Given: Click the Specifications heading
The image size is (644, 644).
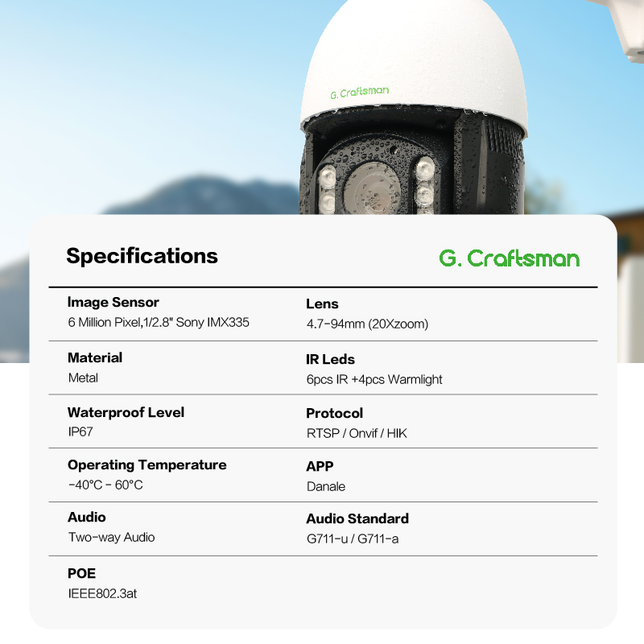Looking at the screenshot, I should [x=142, y=256].
